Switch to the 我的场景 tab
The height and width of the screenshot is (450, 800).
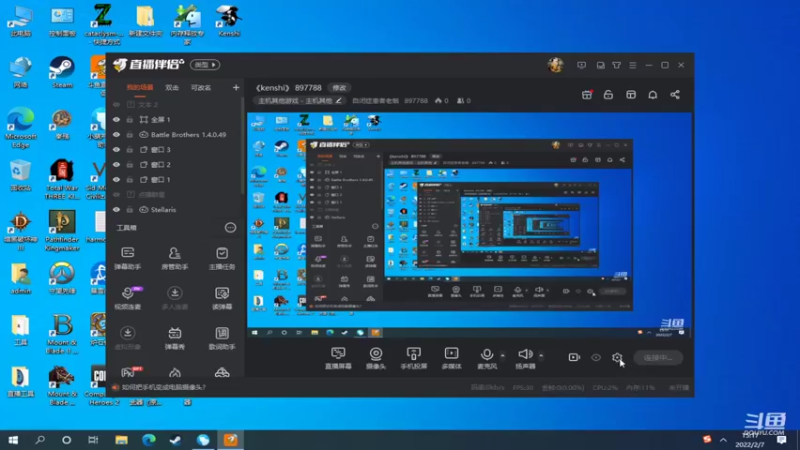point(140,88)
